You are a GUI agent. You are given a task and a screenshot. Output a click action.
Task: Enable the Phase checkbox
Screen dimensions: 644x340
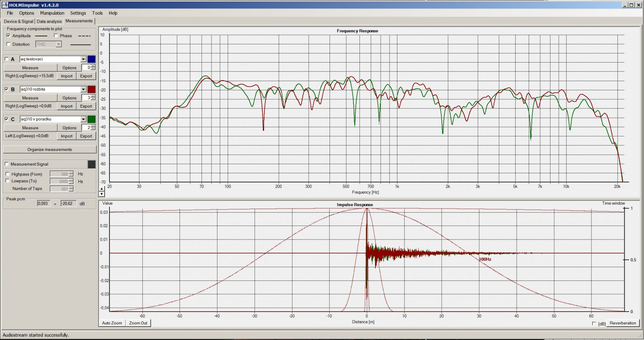pos(56,36)
